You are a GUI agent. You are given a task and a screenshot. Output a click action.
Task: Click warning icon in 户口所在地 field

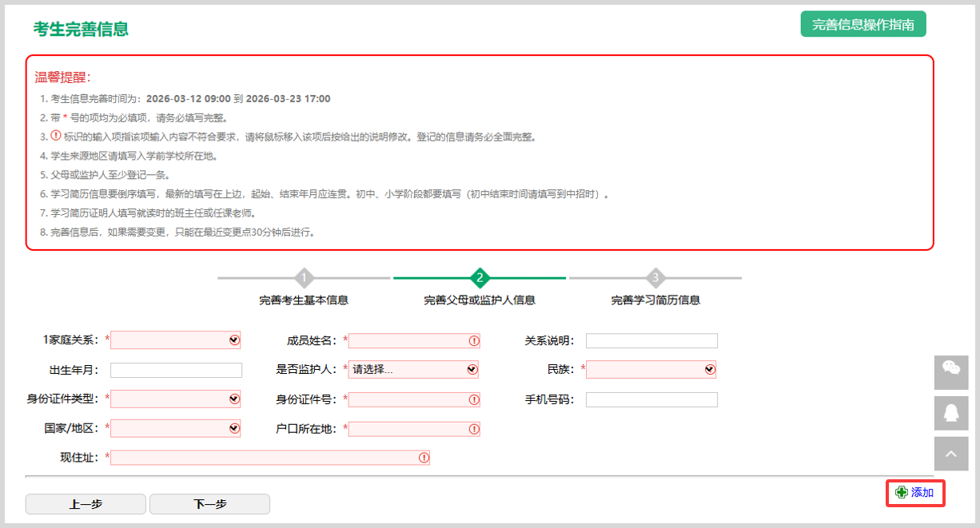tap(474, 429)
